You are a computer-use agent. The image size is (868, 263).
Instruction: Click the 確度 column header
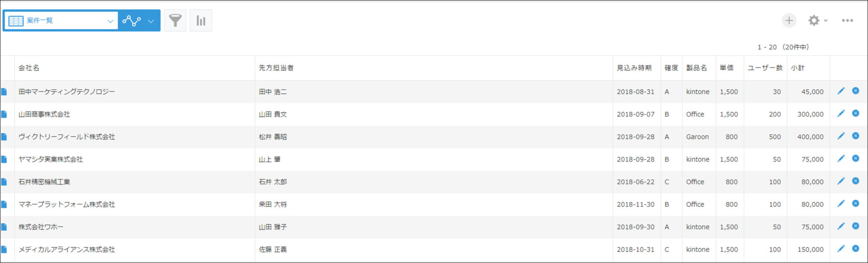tap(671, 68)
